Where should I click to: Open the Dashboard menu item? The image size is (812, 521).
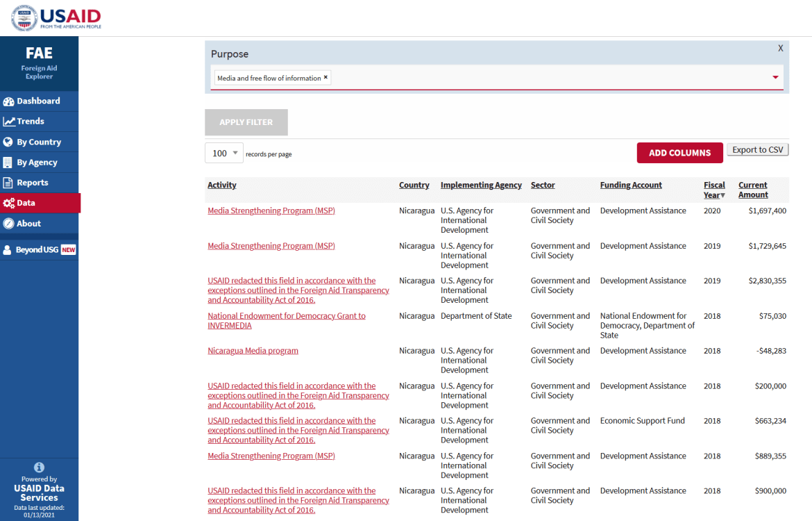tap(40, 101)
